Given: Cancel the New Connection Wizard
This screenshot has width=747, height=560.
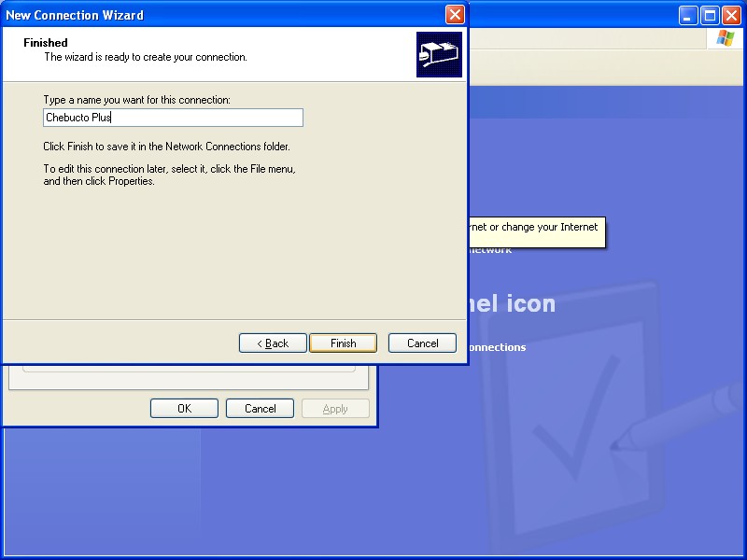Looking at the screenshot, I should pyautogui.click(x=422, y=343).
